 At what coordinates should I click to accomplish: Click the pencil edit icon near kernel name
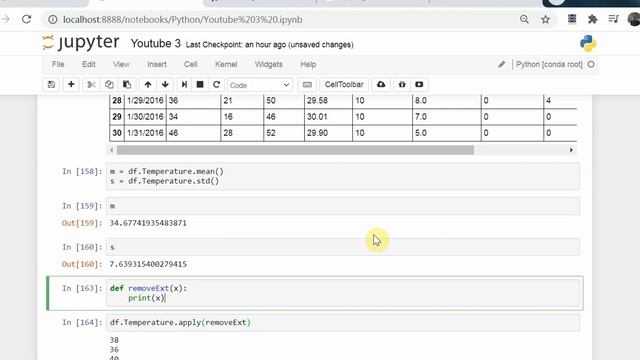click(502, 64)
